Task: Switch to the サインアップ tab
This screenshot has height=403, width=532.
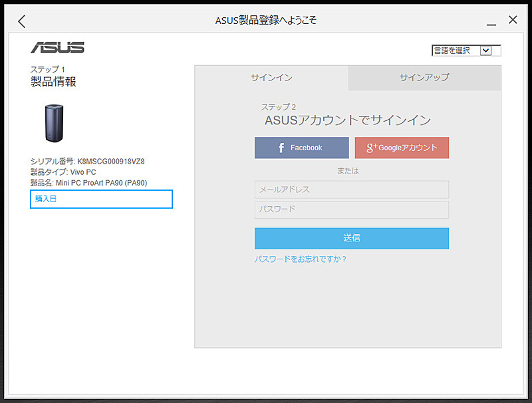Action: pos(424,78)
